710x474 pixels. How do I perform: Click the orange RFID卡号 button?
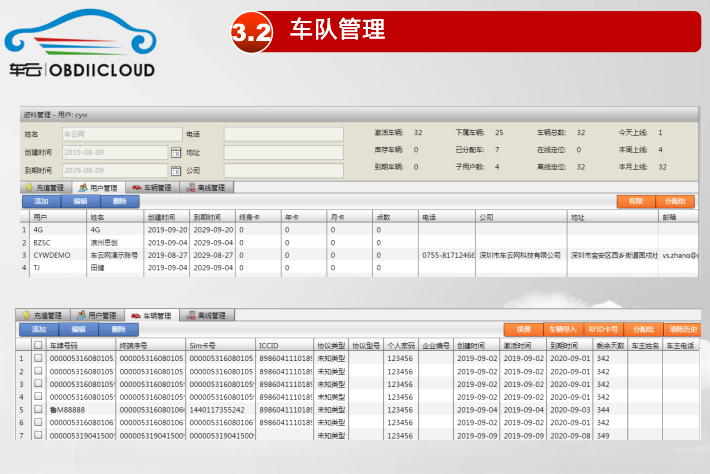coord(603,329)
